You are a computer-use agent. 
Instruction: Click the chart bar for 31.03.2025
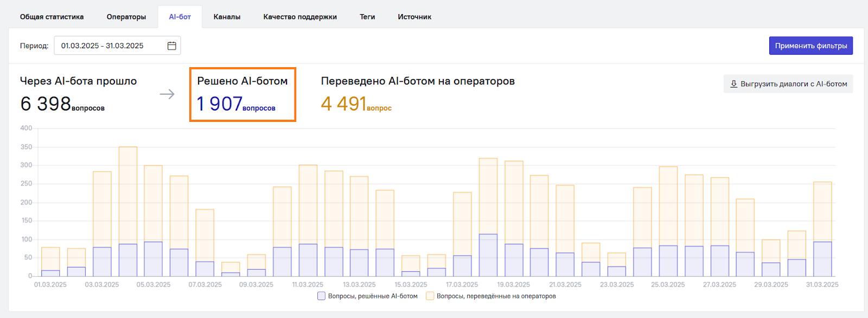pos(822,229)
